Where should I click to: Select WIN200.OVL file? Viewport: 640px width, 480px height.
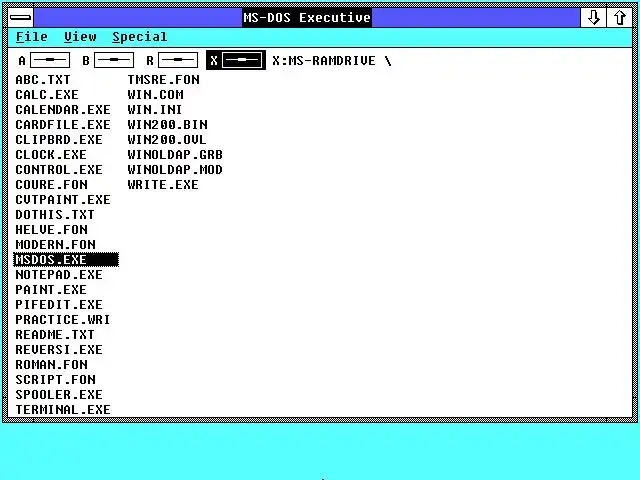tap(167, 140)
